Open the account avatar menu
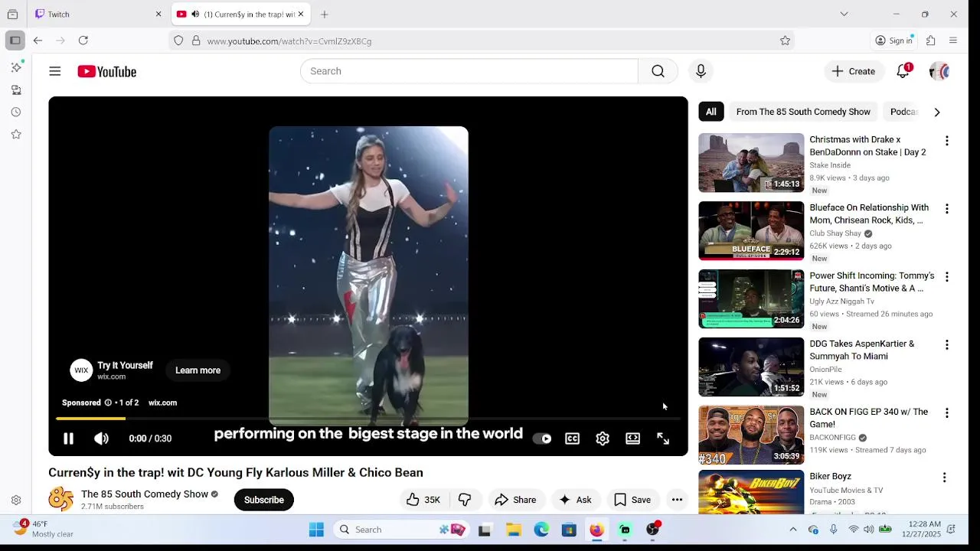This screenshot has width=980, height=551. tap(939, 71)
